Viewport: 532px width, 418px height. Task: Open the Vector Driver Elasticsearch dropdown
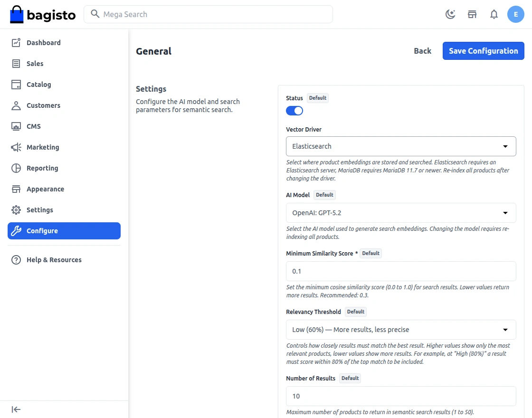pyautogui.click(x=401, y=146)
